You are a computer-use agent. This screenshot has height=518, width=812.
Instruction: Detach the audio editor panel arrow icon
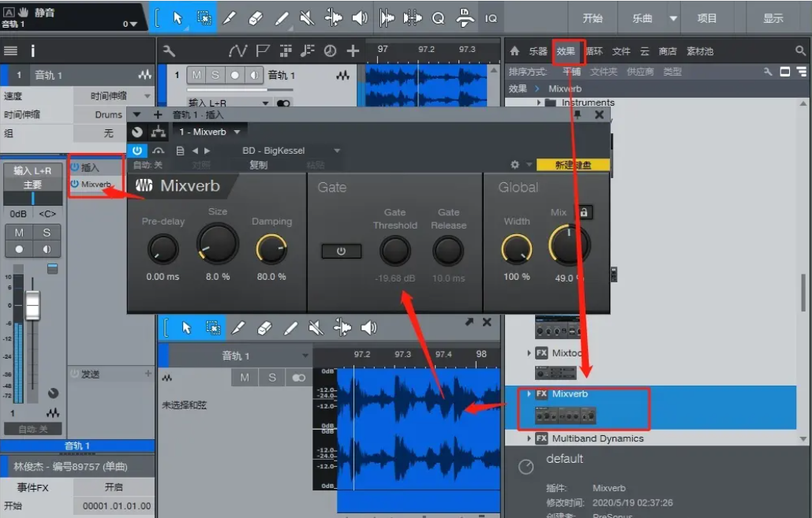click(x=470, y=322)
